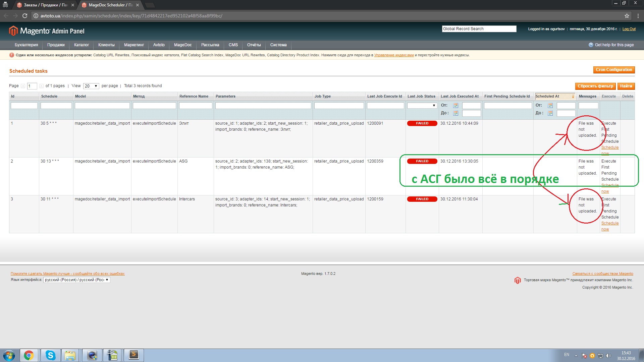Screen dimensions: 644x362
Task: View site information icon in address bar
Action: click(36, 16)
